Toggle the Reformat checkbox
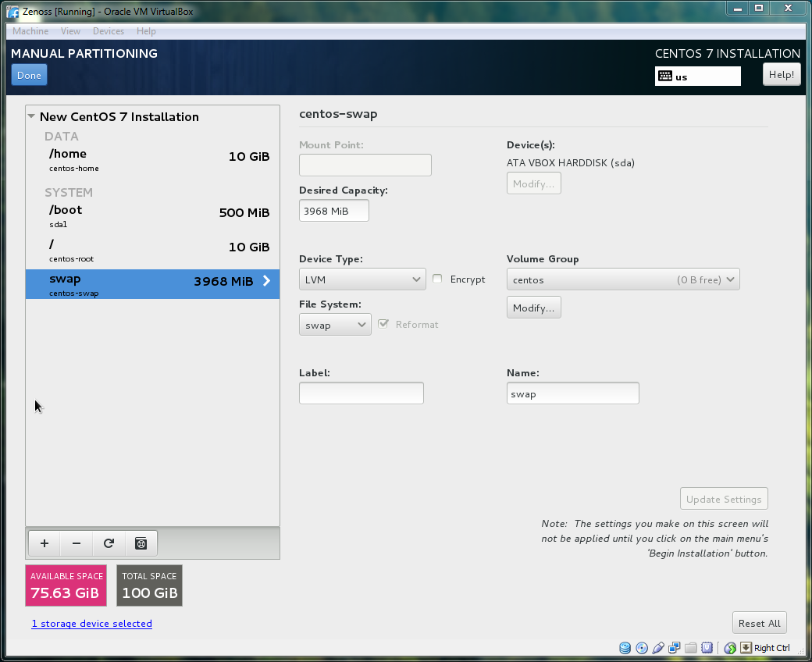The width and height of the screenshot is (812, 662). 383,325
